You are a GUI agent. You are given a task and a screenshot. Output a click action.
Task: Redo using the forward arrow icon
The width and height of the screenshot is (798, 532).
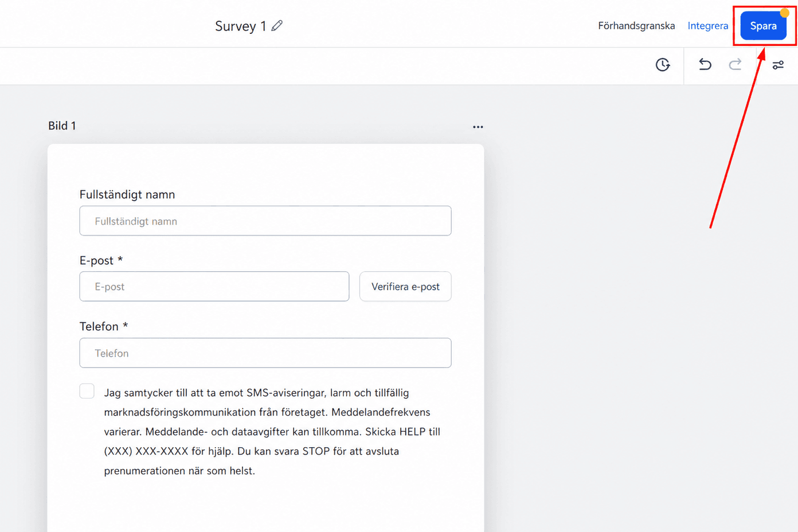pyautogui.click(x=736, y=64)
